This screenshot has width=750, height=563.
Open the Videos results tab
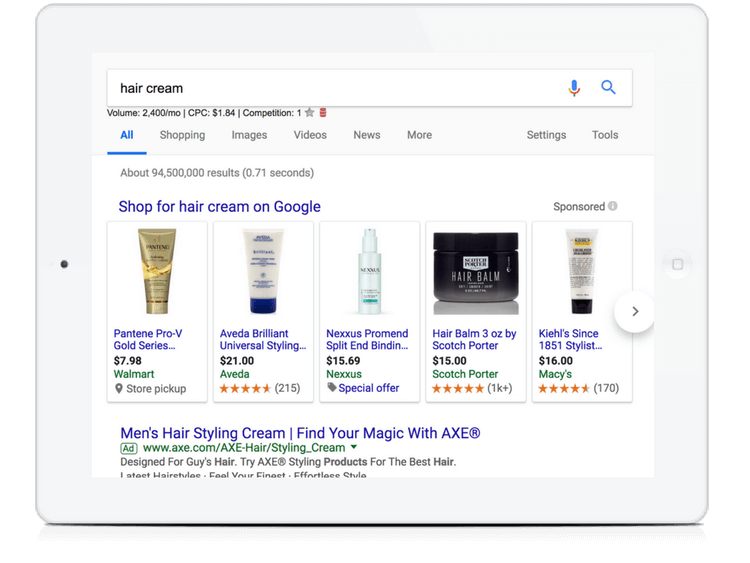click(x=310, y=135)
